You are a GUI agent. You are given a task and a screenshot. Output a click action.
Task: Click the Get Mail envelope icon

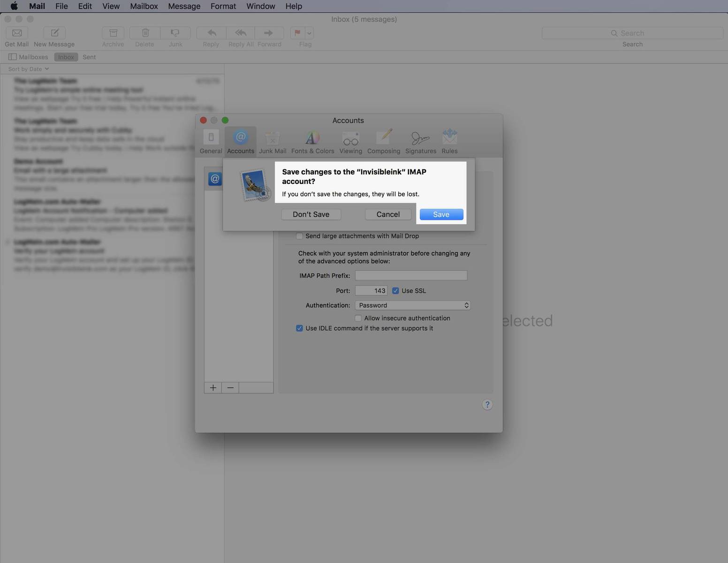17,33
